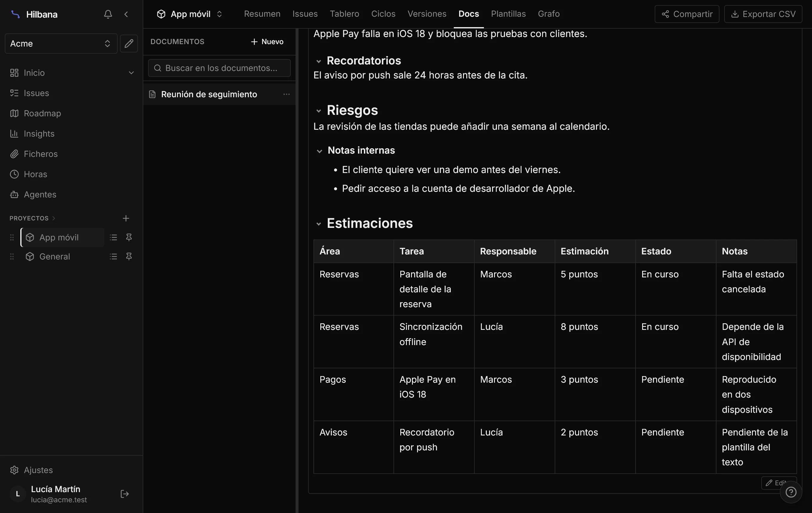The height and width of the screenshot is (513, 812).
Task: Select the App móvil project in sidebar
Action: tap(63, 237)
